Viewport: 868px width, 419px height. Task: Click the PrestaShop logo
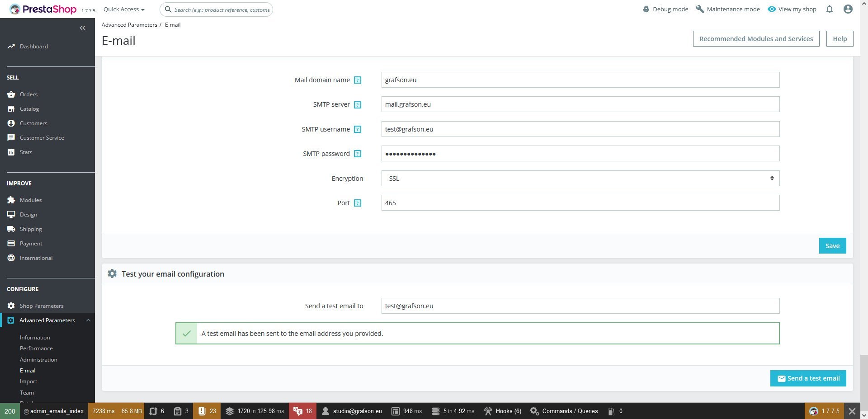pyautogui.click(x=43, y=9)
